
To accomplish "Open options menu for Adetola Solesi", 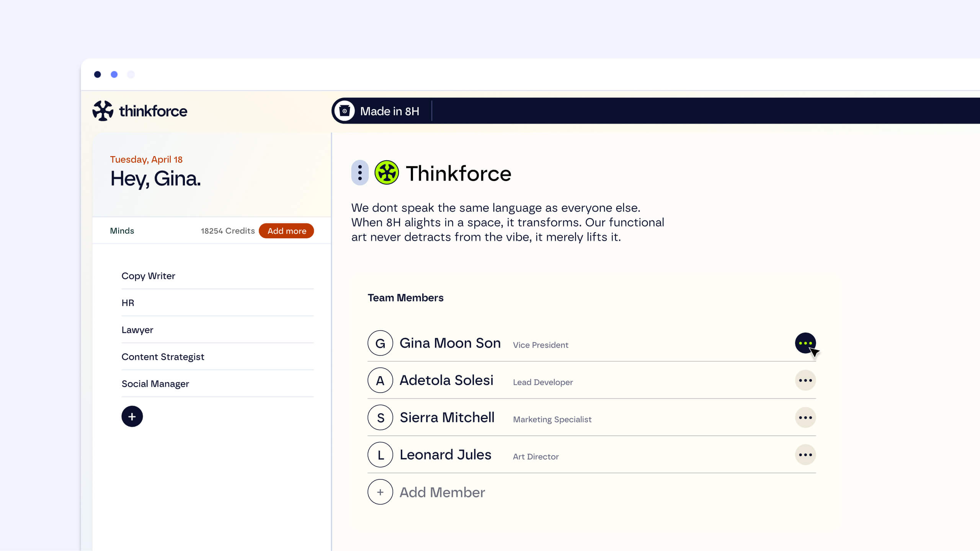I will 805,380.
